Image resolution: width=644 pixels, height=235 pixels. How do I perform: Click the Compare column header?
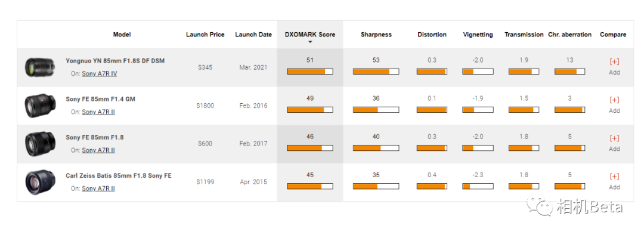(x=613, y=35)
